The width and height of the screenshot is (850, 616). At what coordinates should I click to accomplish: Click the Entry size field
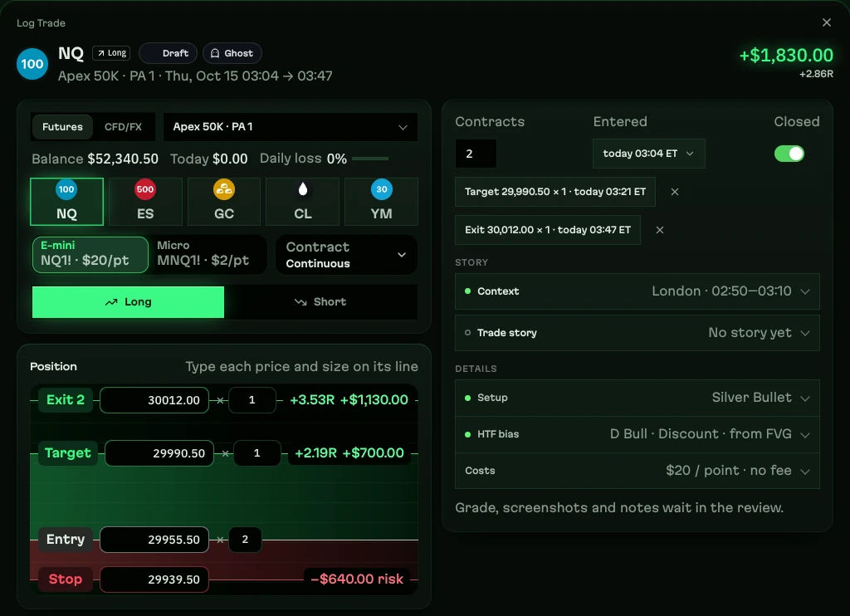tap(245, 540)
